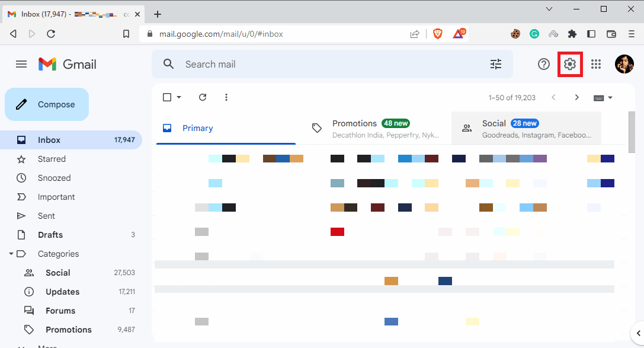The height and width of the screenshot is (348, 644).
Task: Collapse the Categories label tree
Action: click(11, 254)
